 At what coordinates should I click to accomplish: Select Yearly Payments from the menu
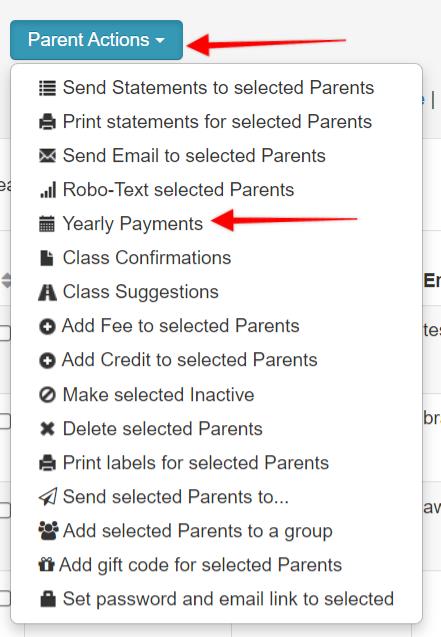click(x=132, y=224)
